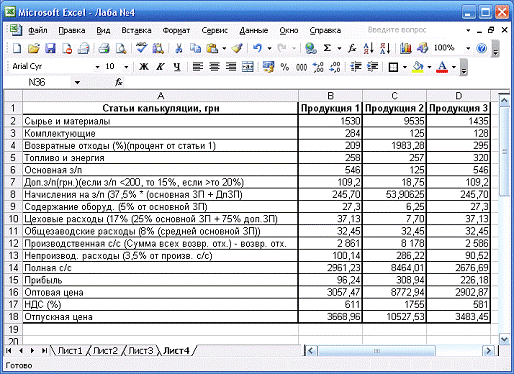The image size is (514, 374).
Task: Click the Name Box showing N36
Action: pyautogui.click(x=37, y=82)
